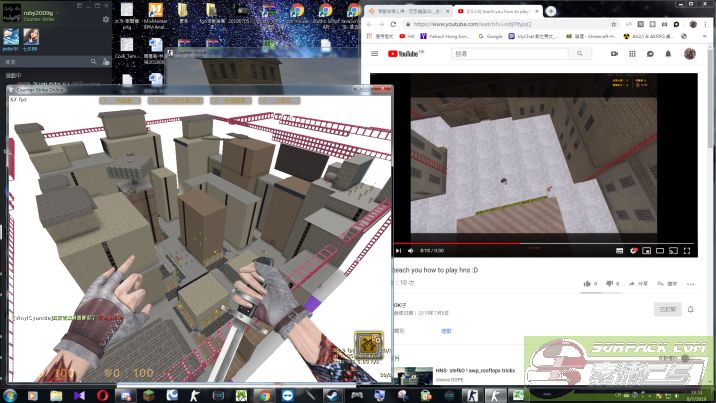This screenshot has height=403, width=716.
Task: Bookmark this page with the star icon
Action: (x=614, y=24)
